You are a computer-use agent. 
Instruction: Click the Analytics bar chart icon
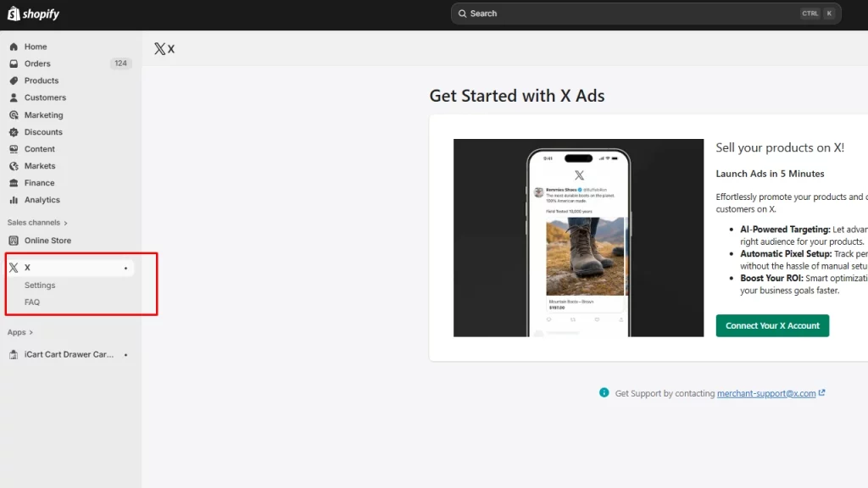tap(14, 200)
